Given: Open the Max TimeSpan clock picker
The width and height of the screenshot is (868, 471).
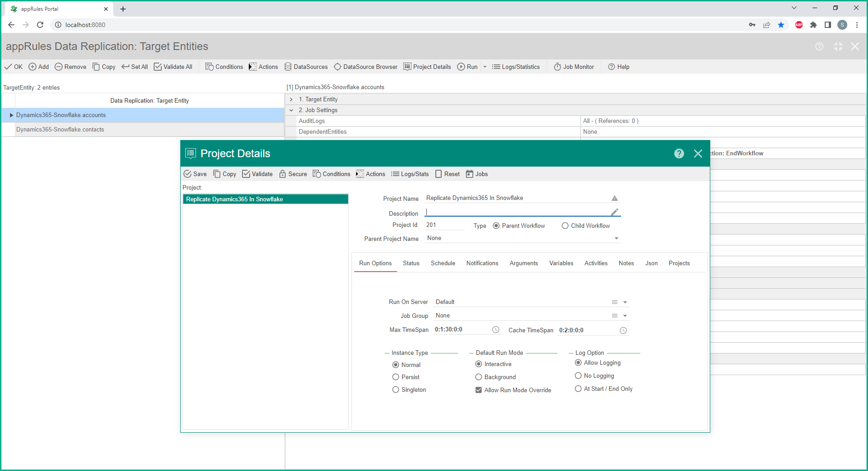Looking at the screenshot, I should pos(496,330).
